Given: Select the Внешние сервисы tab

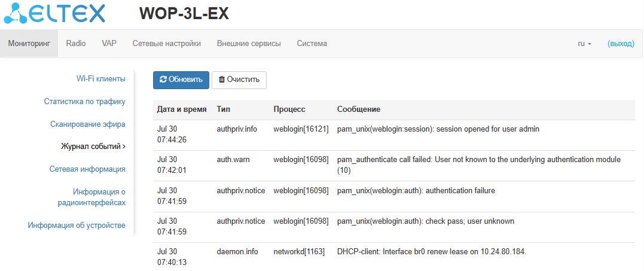Looking at the screenshot, I should (x=249, y=44).
